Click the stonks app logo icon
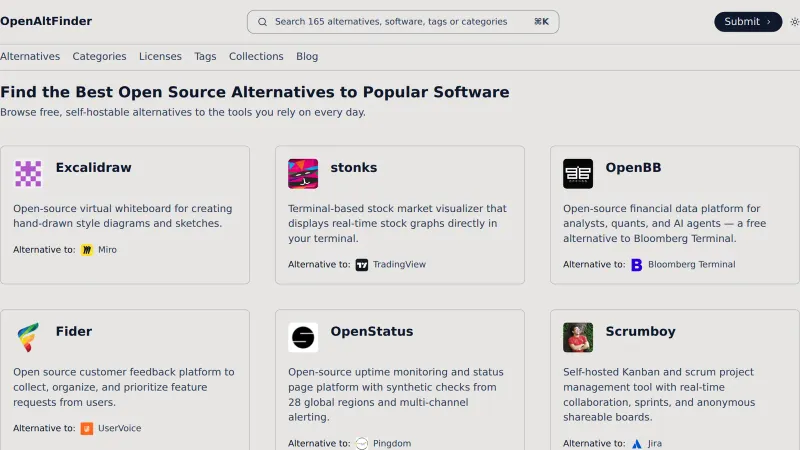 [x=303, y=174]
